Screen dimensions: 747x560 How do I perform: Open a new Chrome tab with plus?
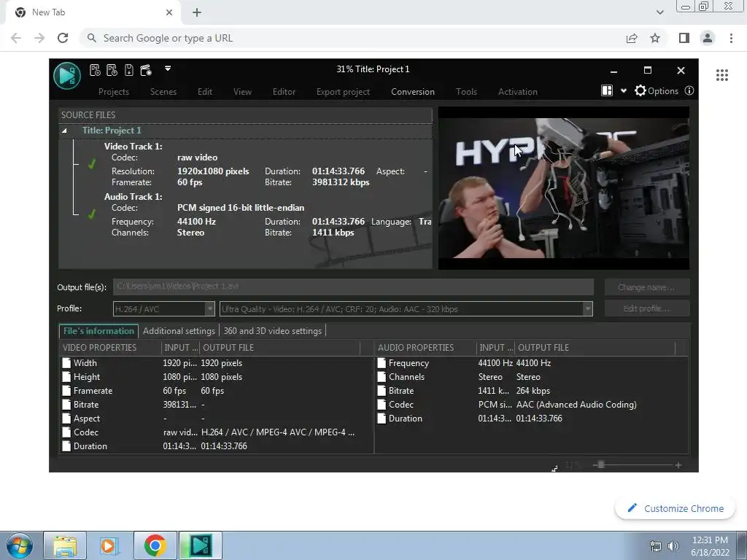197,12
